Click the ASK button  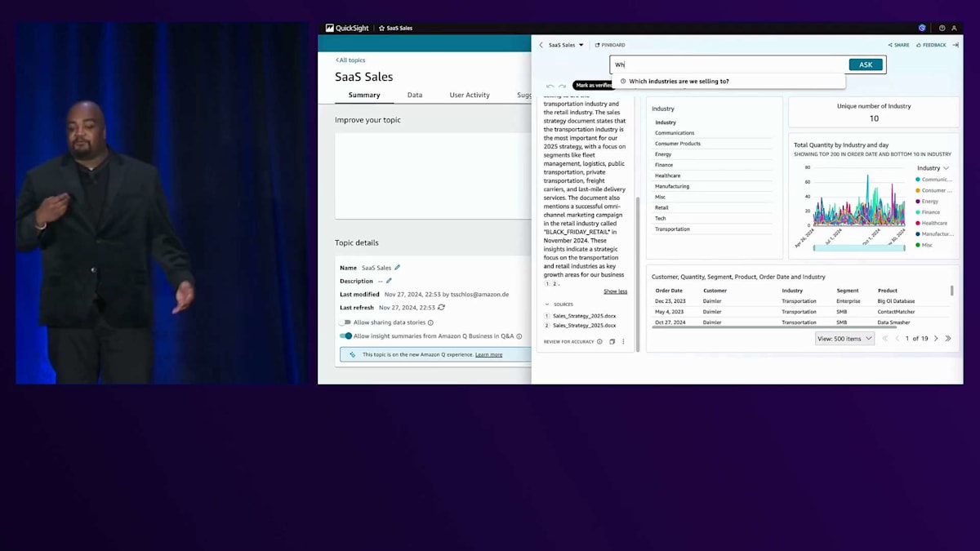click(866, 64)
